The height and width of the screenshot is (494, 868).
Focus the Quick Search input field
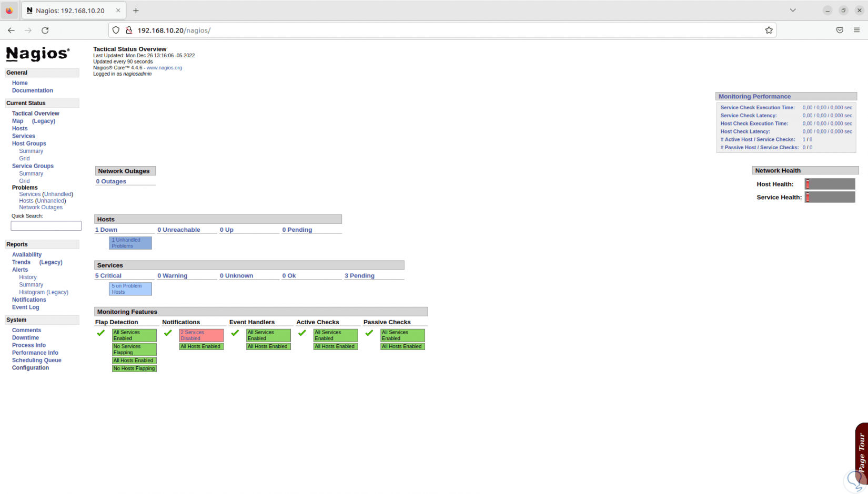(46, 226)
